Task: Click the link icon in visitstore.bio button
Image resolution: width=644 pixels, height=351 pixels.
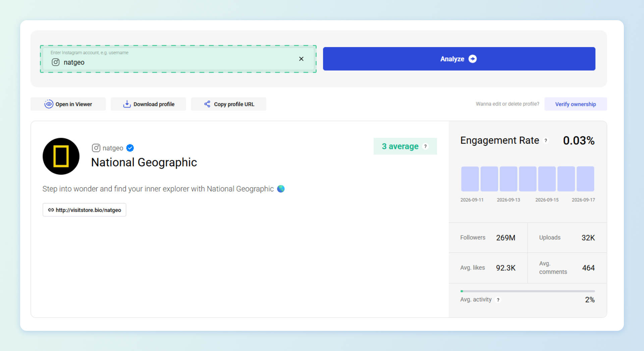Action: click(x=51, y=210)
